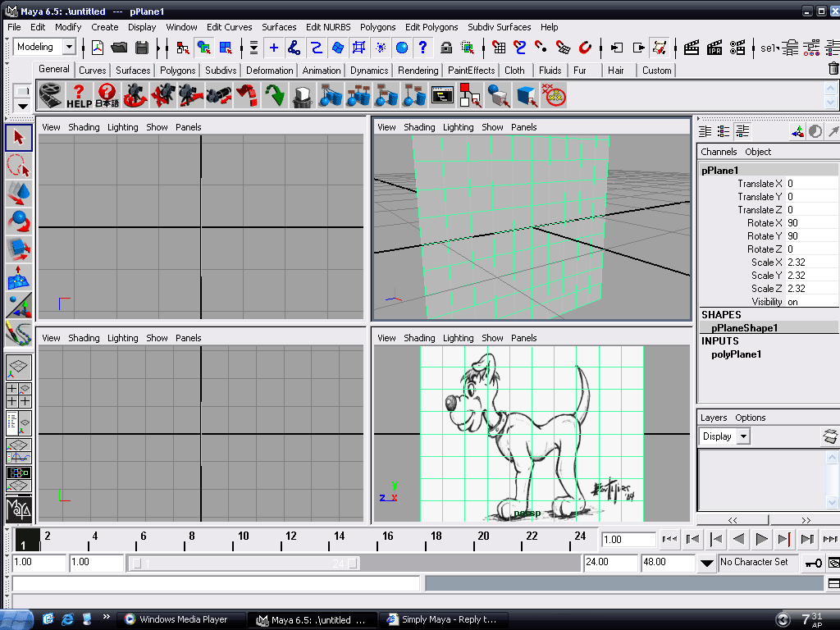The width and height of the screenshot is (840, 630).
Task: Click the film reel shelf icon
Action: 51,95
